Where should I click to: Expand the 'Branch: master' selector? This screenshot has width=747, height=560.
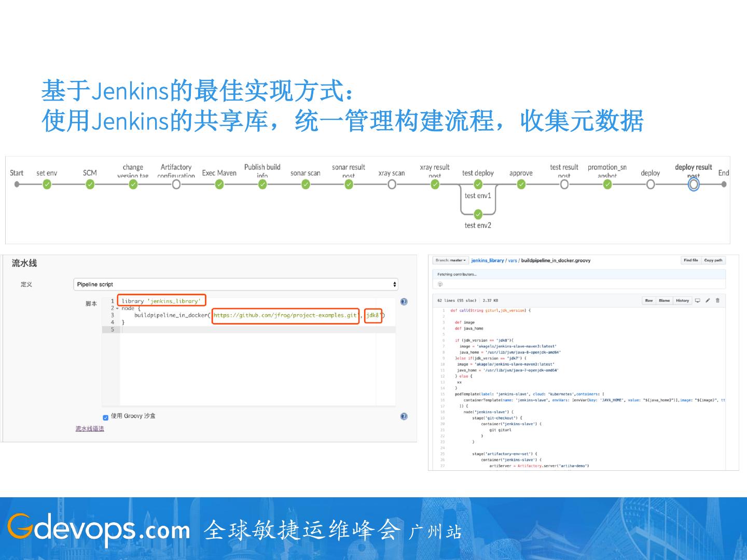(x=451, y=260)
